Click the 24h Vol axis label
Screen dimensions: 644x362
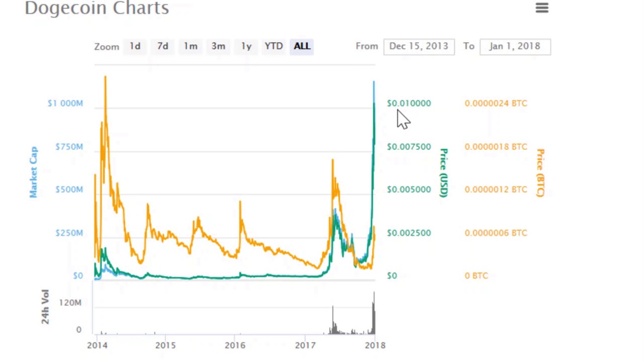[45, 307]
